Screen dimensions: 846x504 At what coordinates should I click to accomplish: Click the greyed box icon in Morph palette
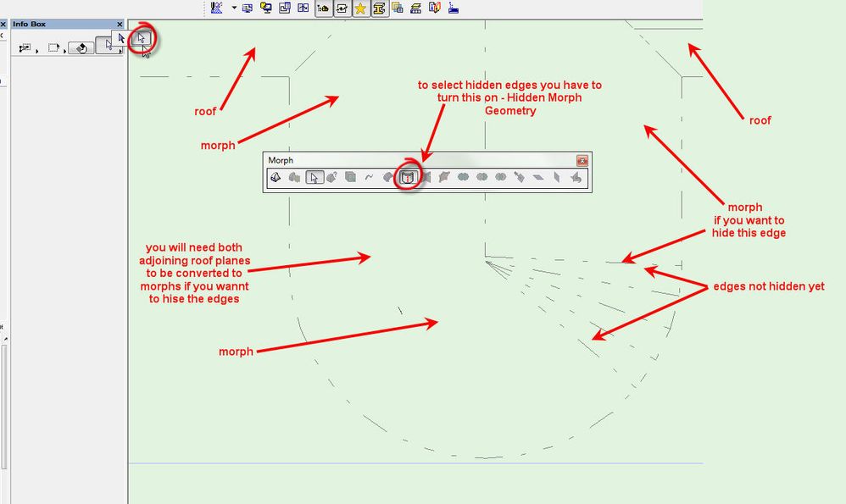point(351,177)
